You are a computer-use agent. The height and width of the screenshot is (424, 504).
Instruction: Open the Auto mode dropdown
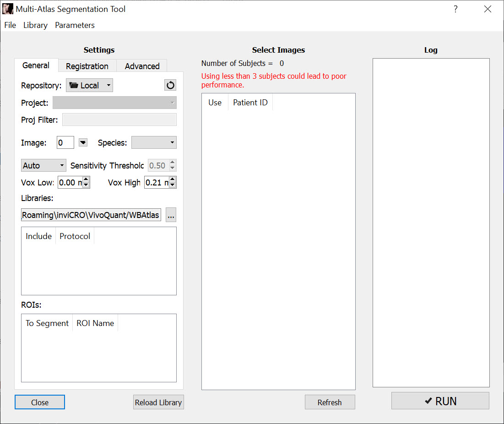tap(43, 165)
